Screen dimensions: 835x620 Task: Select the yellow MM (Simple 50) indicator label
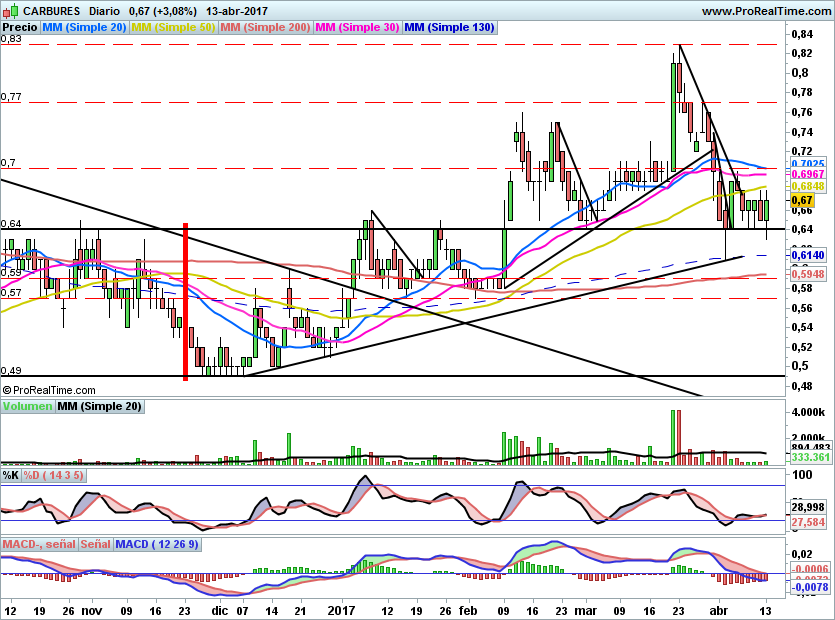[173, 28]
